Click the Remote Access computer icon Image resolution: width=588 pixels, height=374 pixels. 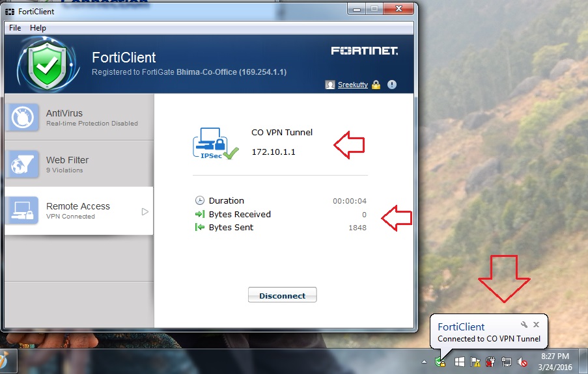23,210
